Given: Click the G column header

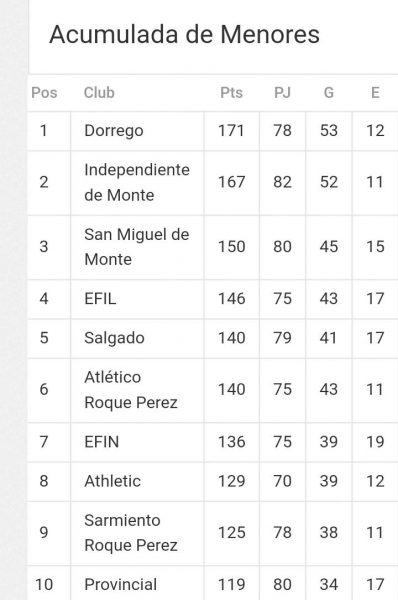Looking at the screenshot, I should 329,93.
